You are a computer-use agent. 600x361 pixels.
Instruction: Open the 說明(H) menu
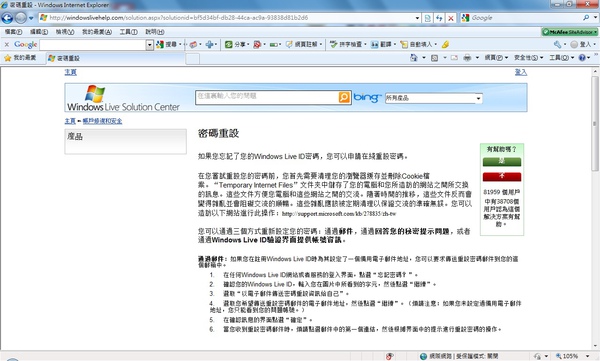click(x=155, y=32)
